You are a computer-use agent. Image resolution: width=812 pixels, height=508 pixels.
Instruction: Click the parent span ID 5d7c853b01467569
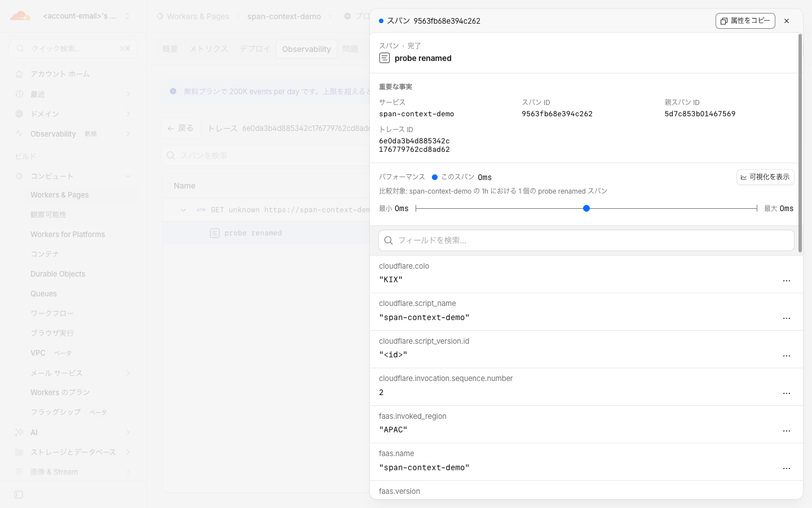point(700,113)
